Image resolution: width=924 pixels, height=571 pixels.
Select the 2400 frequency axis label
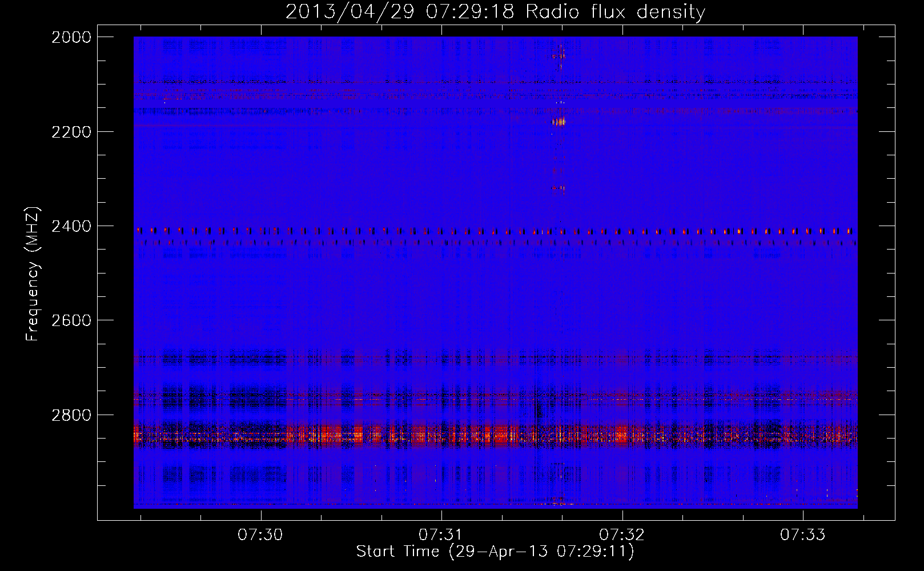click(x=71, y=227)
